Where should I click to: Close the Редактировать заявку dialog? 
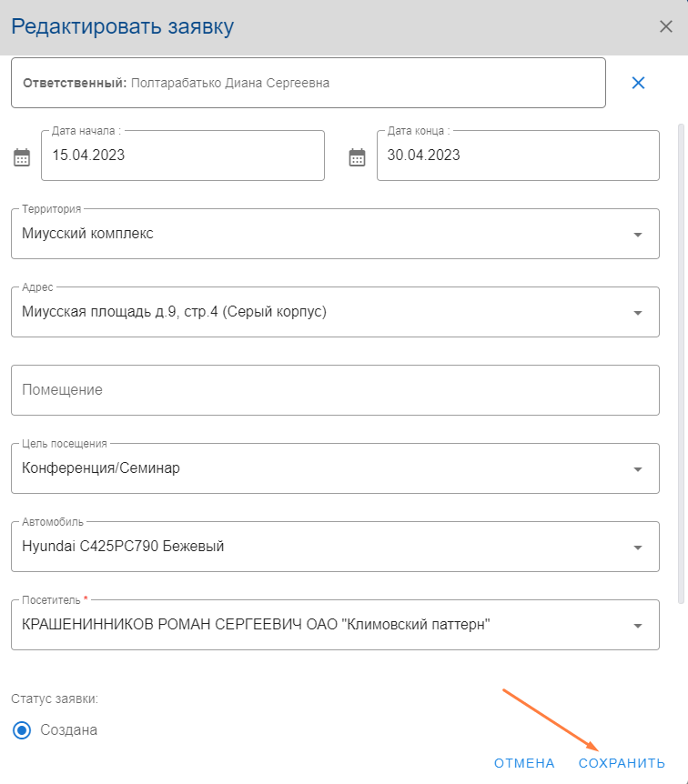(666, 26)
